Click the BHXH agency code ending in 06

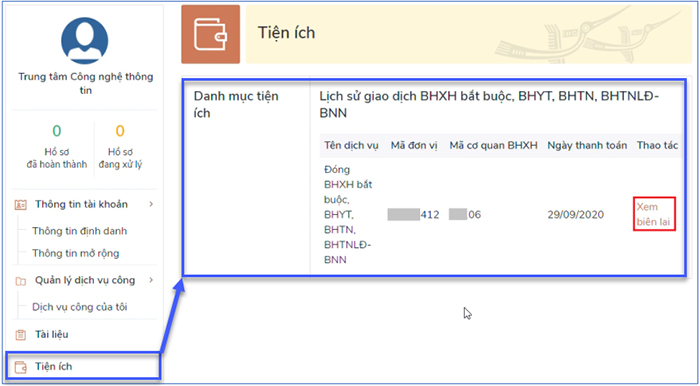coord(465,215)
